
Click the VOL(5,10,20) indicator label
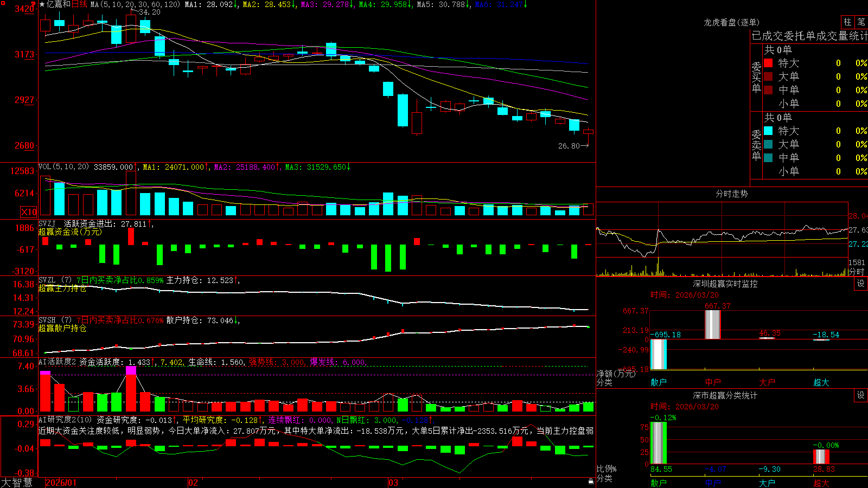[x=63, y=166]
